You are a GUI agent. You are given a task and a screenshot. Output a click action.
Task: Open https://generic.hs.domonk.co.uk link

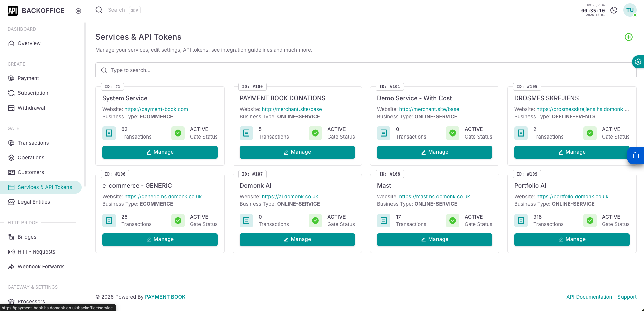[163, 197]
